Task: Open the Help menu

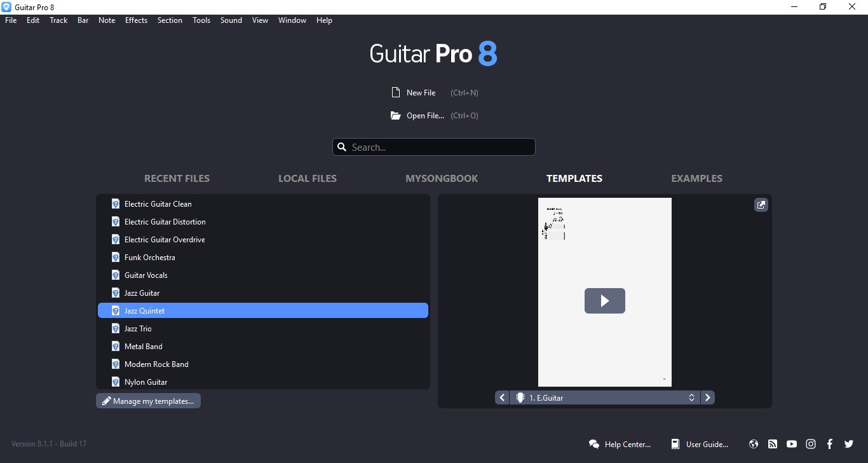Action: pyautogui.click(x=324, y=20)
